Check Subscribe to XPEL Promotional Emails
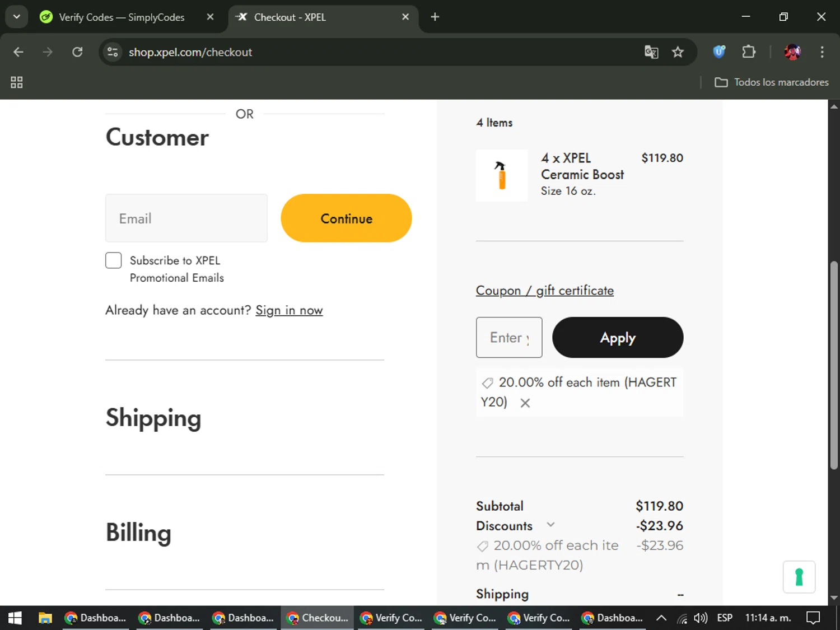Viewport: 840px width, 630px height. point(114,260)
